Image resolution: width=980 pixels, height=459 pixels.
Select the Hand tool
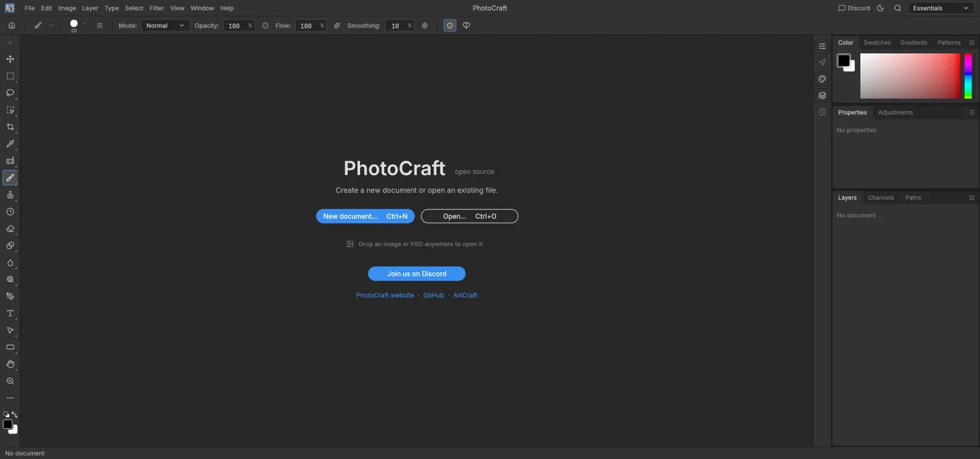tap(10, 365)
